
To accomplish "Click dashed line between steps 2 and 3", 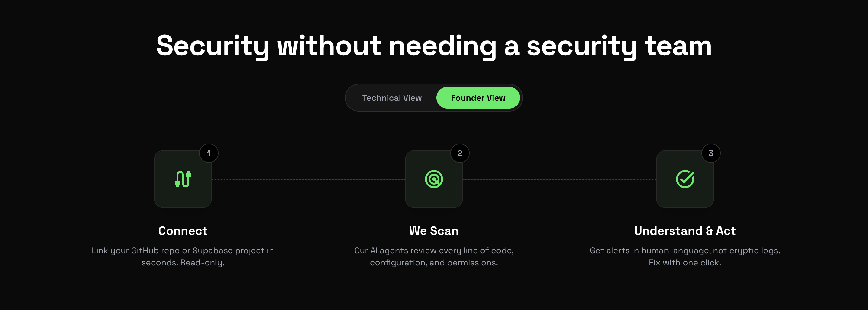I will (559, 179).
